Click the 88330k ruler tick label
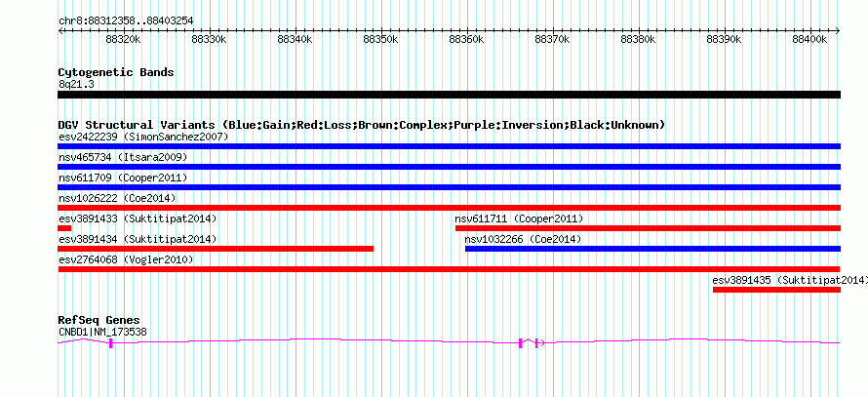The image size is (868, 397). (209, 39)
